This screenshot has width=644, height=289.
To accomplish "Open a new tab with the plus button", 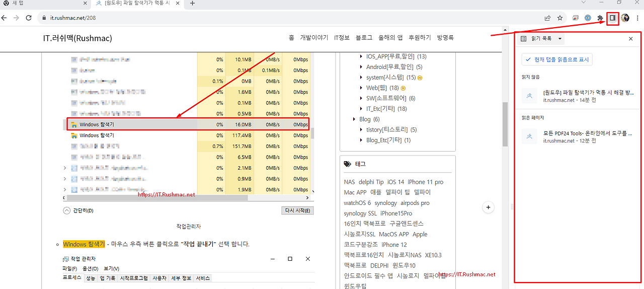I will pos(192,4).
